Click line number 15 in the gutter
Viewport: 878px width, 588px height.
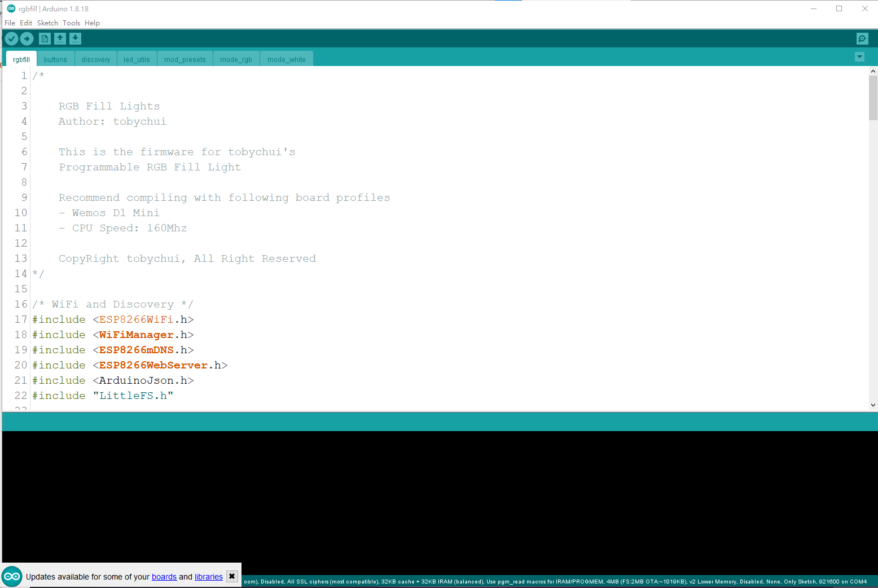[21, 289]
